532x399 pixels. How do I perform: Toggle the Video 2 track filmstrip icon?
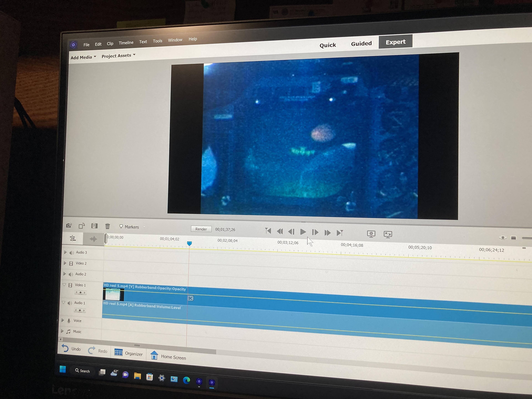point(71,263)
